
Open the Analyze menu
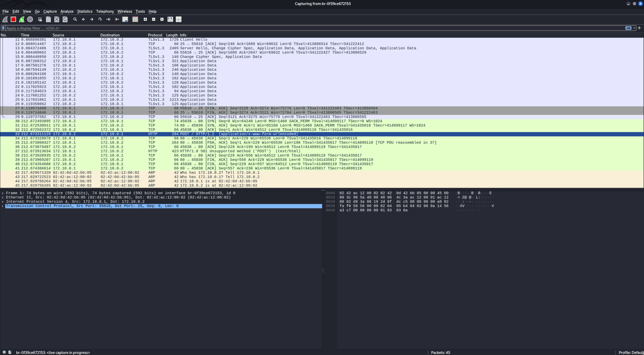click(x=67, y=11)
